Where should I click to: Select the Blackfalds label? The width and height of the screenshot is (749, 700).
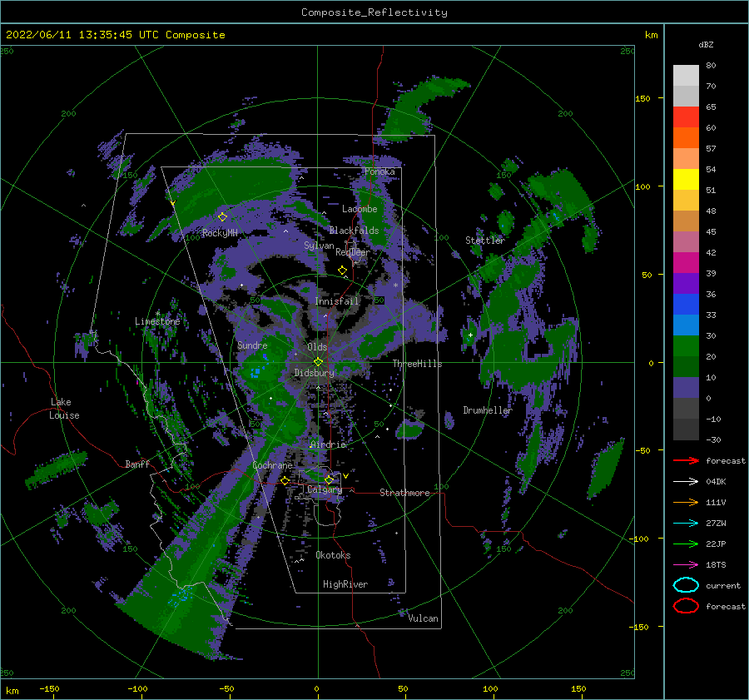pyautogui.click(x=354, y=231)
